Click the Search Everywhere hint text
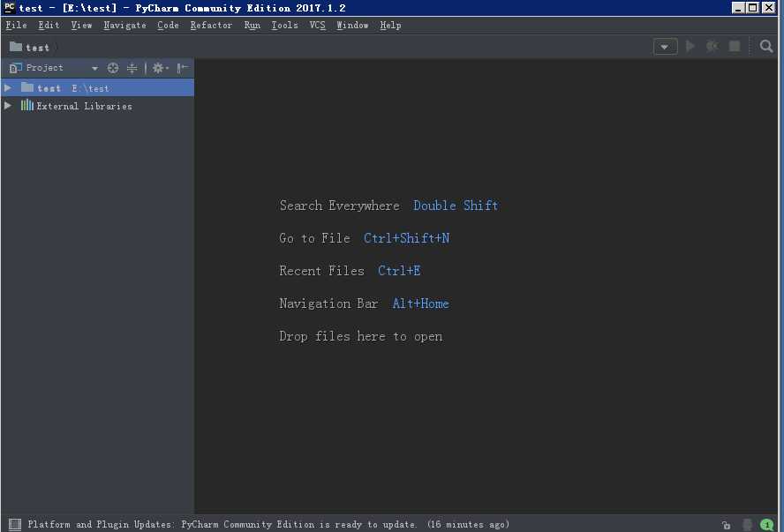 (340, 206)
